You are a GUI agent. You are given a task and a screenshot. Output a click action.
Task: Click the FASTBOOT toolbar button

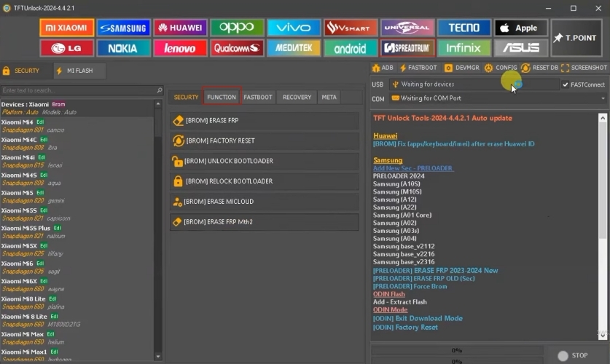click(x=418, y=68)
